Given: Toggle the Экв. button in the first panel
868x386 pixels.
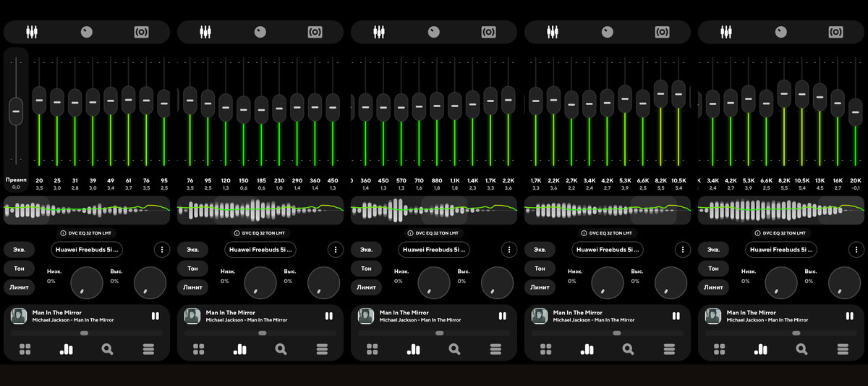Looking at the screenshot, I should [20, 249].
